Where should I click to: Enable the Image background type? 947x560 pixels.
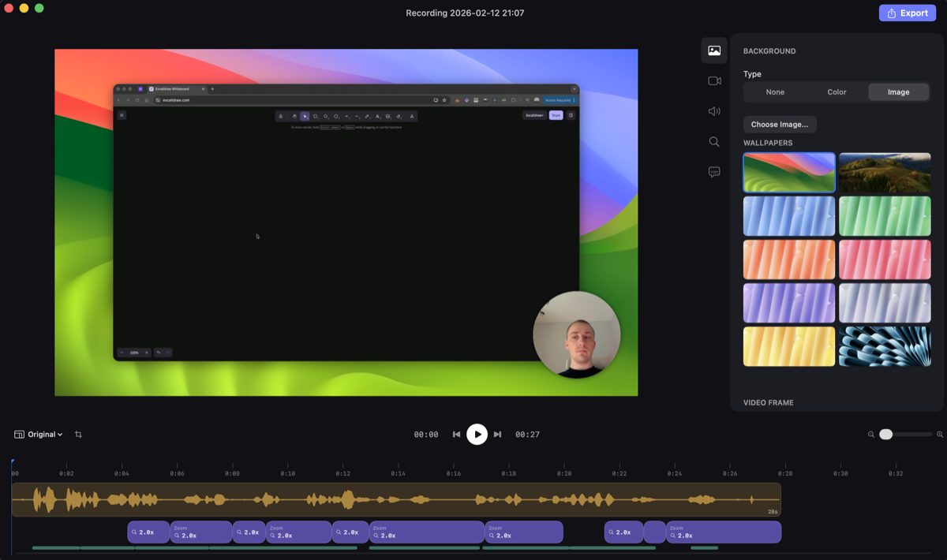pyautogui.click(x=898, y=91)
